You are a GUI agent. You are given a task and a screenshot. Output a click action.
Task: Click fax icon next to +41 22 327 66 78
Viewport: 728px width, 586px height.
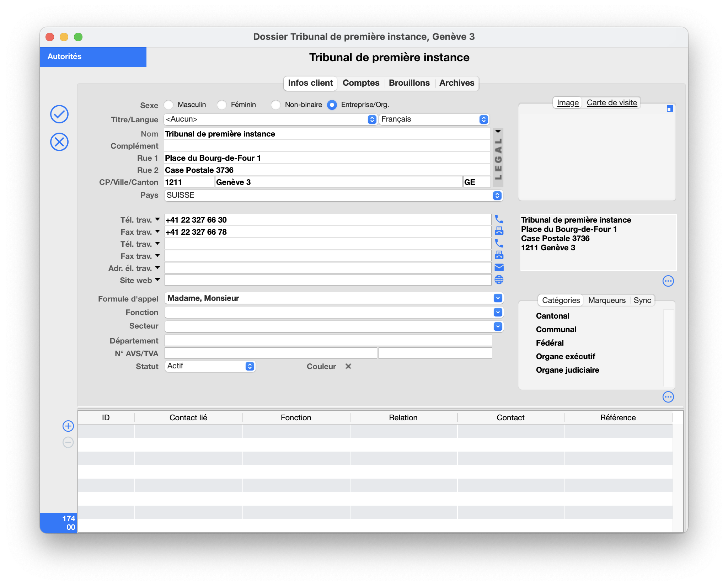pyautogui.click(x=499, y=231)
